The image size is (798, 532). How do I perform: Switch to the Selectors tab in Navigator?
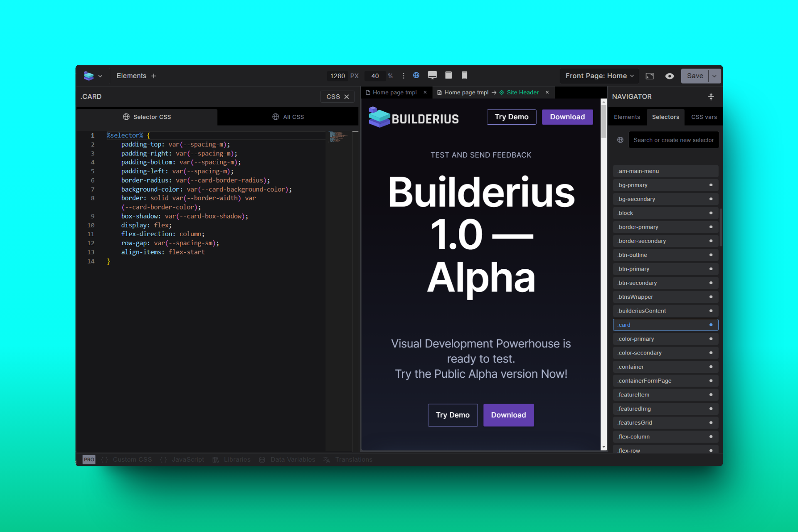pyautogui.click(x=665, y=117)
